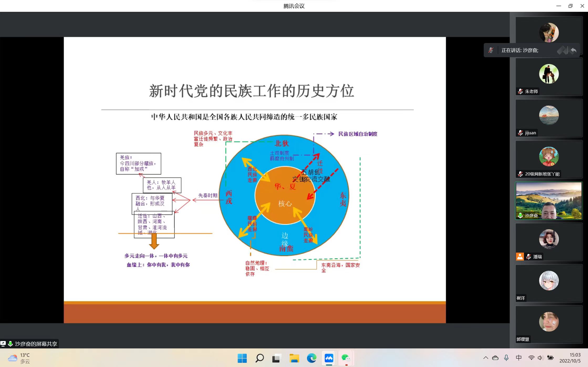Screen dimensions: 588x367
Task: Click the orange host badge next to 潘瑞
Action: (520, 257)
